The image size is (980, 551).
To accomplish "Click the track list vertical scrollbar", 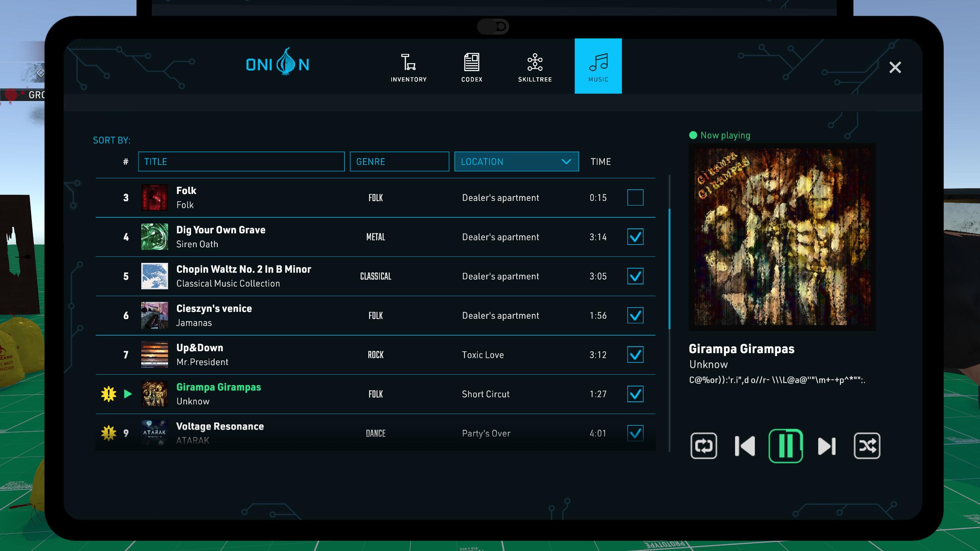I will click(x=669, y=268).
